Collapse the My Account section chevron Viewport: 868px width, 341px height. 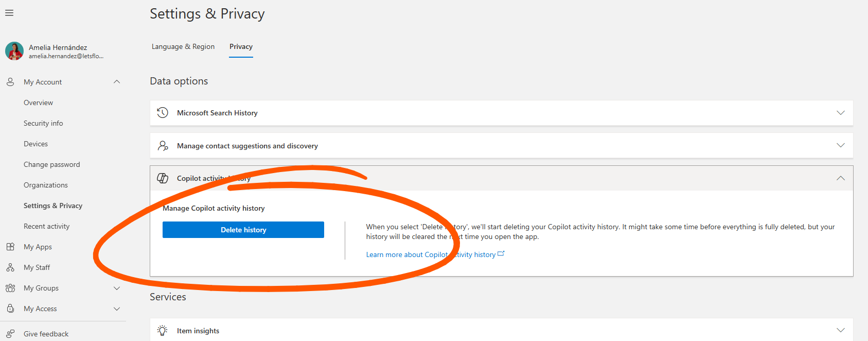coord(117,82)
